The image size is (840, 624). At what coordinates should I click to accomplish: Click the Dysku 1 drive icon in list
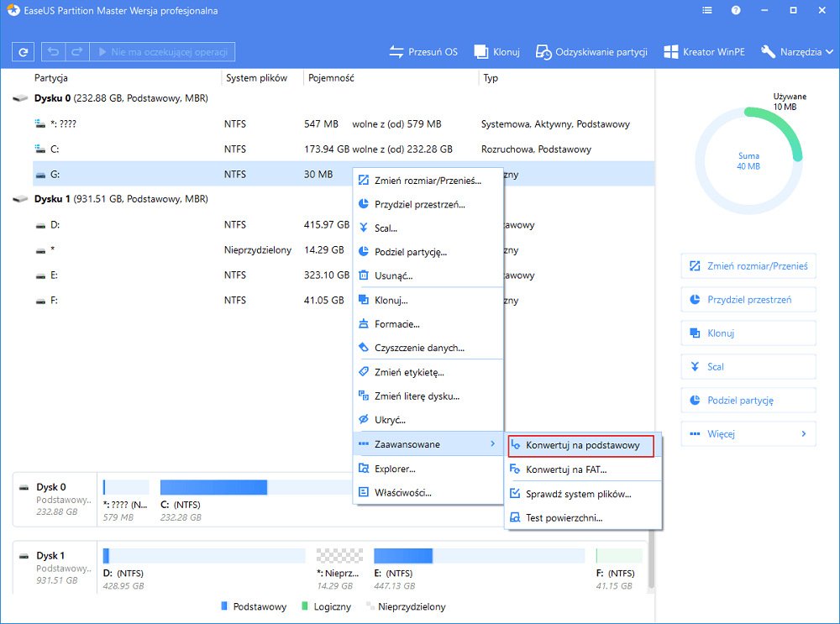click(x=20, y=199)
